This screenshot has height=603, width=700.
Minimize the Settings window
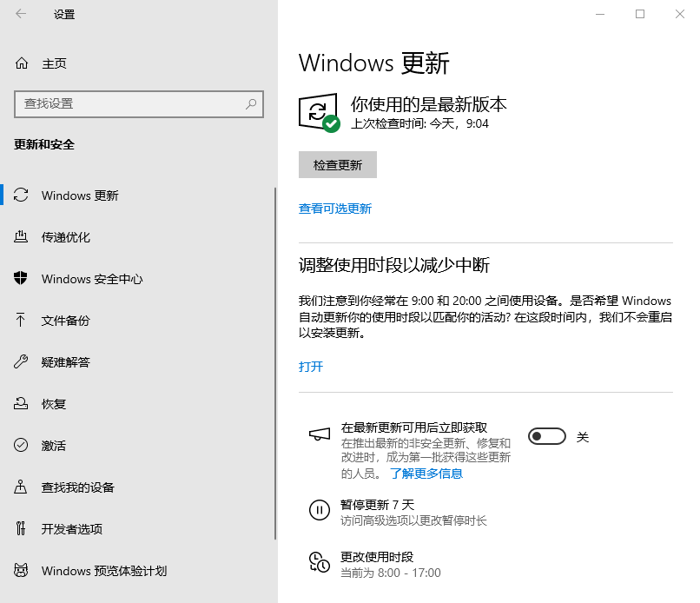click(600, 14)
